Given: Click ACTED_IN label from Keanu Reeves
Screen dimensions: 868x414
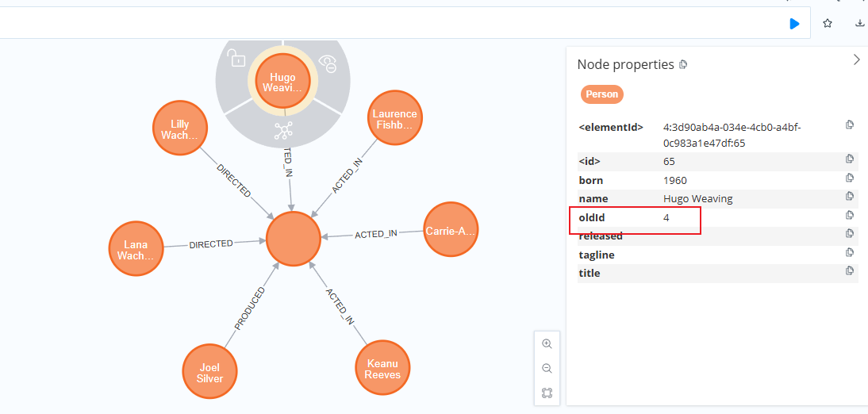Looking at the screenshot, I should pyautogui.click(x=340, y=306).
